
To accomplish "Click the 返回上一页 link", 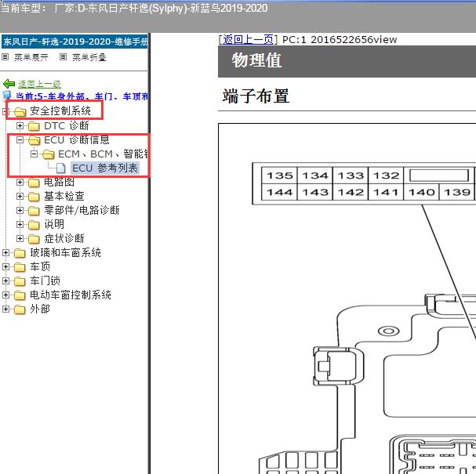I will click(x=248, y=39).
